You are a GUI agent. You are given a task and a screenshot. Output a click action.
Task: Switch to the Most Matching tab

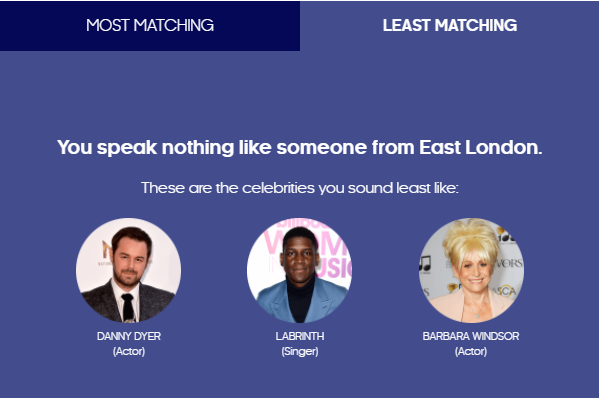pyautogui.click(x=150, y=26)
